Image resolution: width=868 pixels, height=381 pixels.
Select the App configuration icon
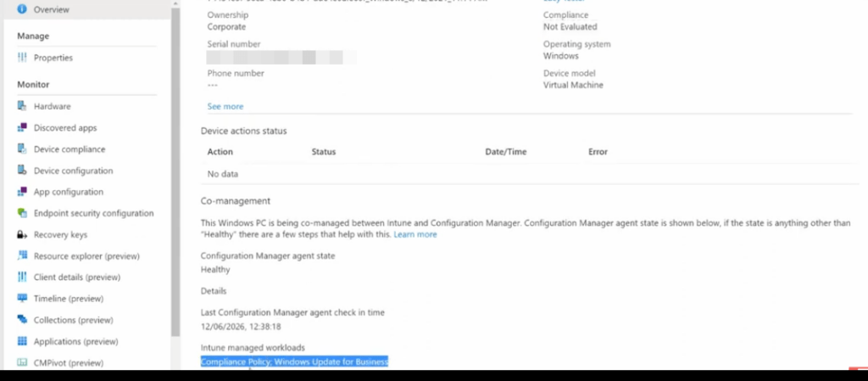coord(22,192)
